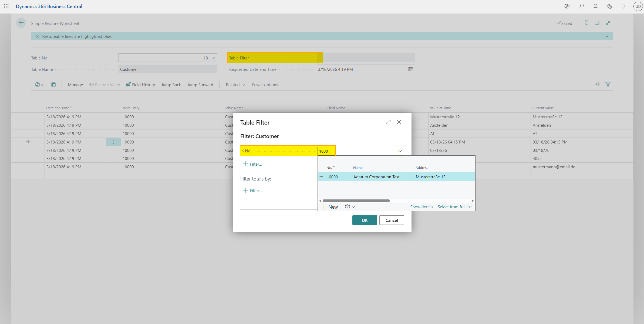Expand the Related menu
Viewport: 644px width, 324px height.
(235, 85)
